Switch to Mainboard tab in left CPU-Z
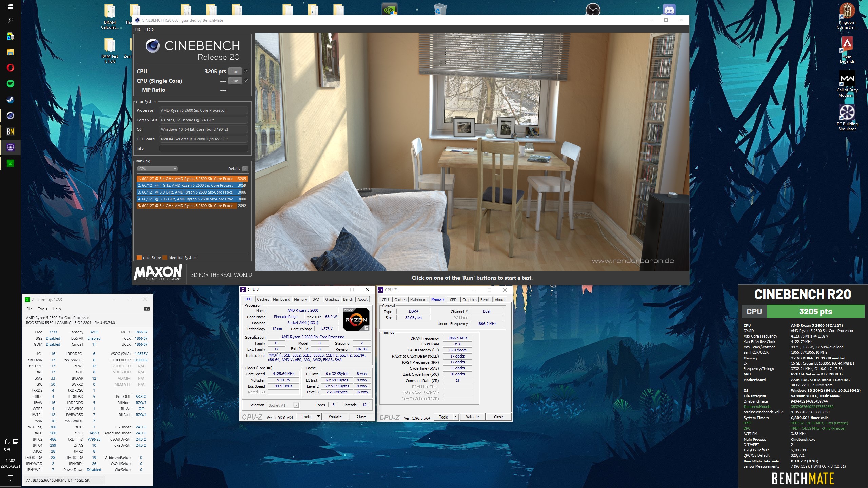The height and width of the screenshot is (488, 868). [281, 299]
